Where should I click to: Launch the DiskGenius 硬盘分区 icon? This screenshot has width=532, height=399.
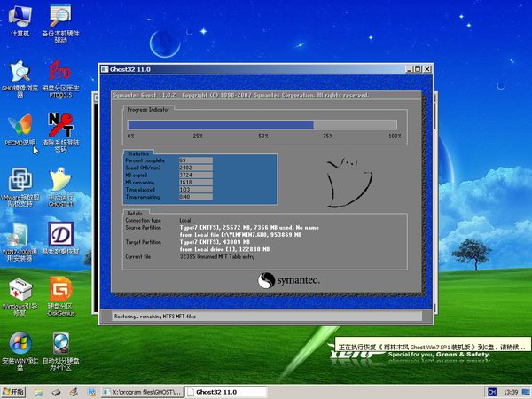coord(60,290)
